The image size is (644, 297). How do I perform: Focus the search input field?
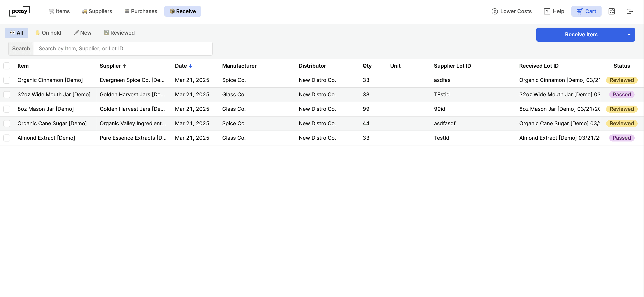[123, 49]
